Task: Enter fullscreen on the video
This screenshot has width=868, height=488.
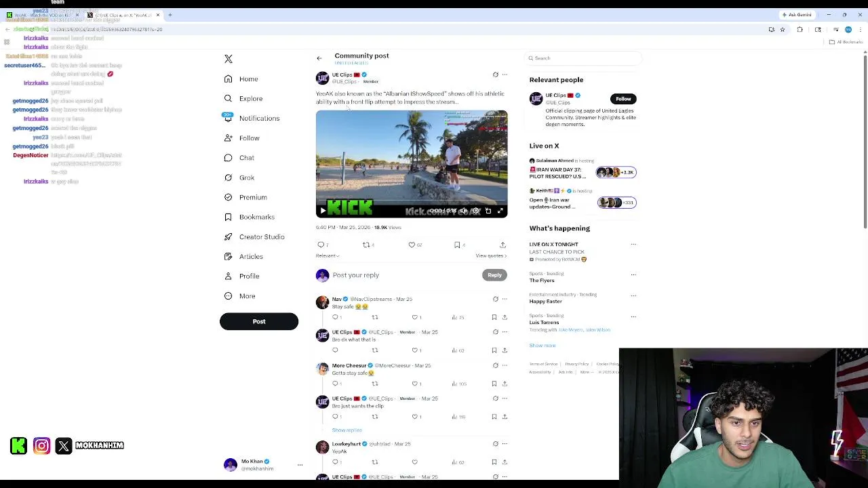Action: pyautogui.click(x=500, y=211)
